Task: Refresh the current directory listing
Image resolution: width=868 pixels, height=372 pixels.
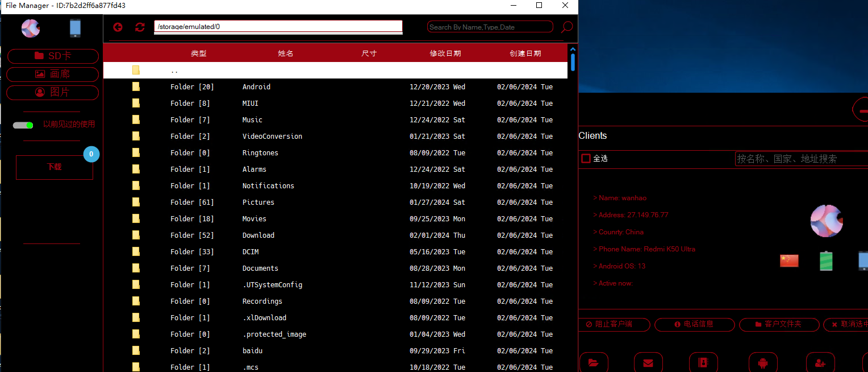Action: tap(140, 27)
